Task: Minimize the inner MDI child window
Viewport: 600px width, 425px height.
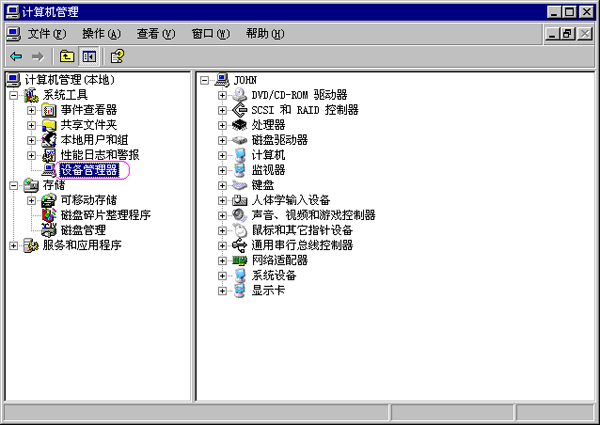Action: click(551, 34)
